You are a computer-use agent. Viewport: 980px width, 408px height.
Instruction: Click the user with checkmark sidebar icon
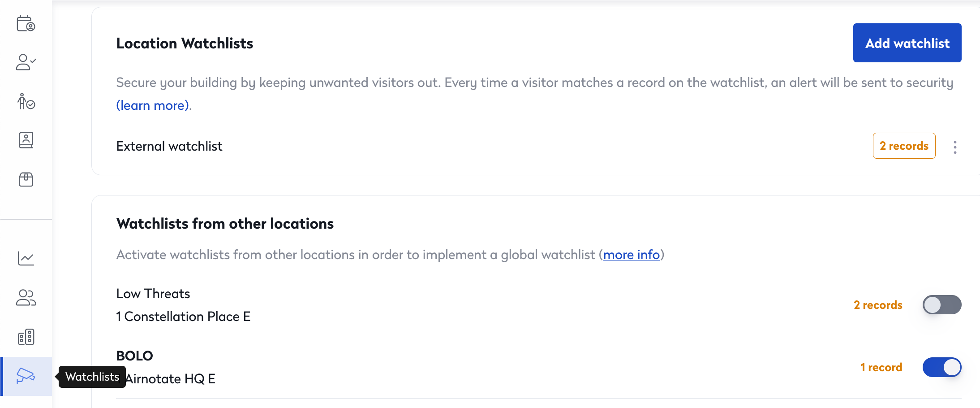click(x=26, y=62)
